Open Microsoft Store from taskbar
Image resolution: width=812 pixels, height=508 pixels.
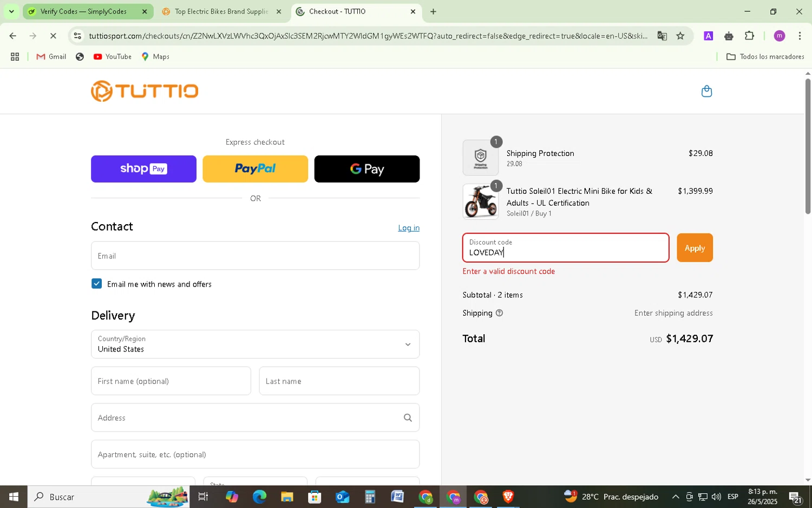[x=315, y=497]
